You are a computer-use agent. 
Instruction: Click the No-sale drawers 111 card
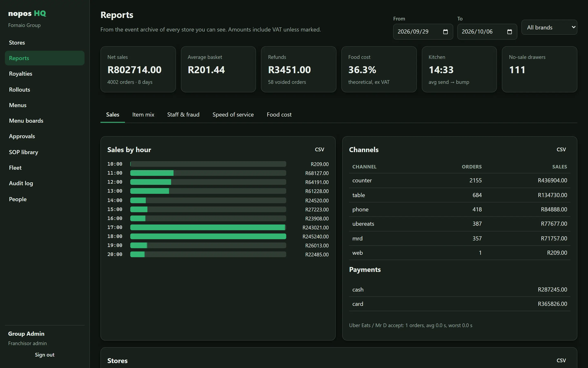[539, 69]
